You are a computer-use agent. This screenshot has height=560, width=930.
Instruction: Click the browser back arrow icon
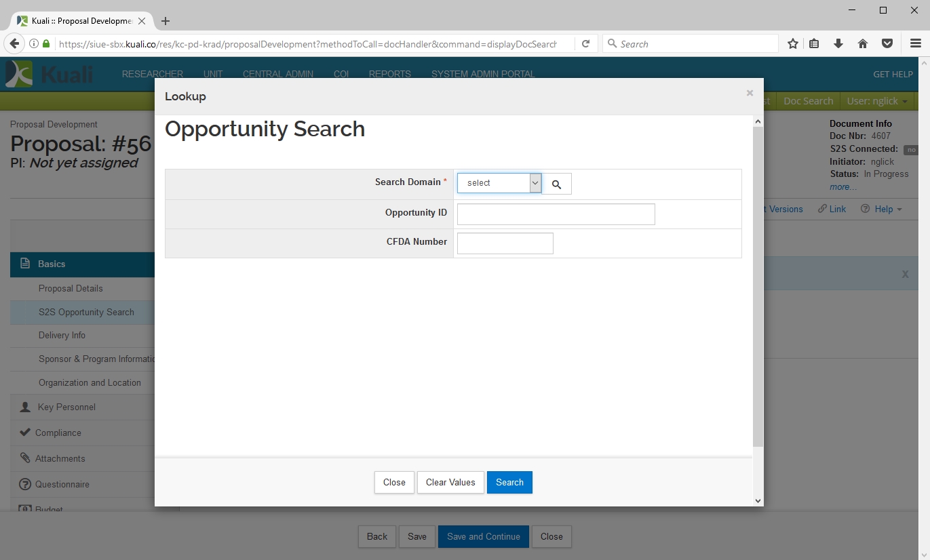14,44
